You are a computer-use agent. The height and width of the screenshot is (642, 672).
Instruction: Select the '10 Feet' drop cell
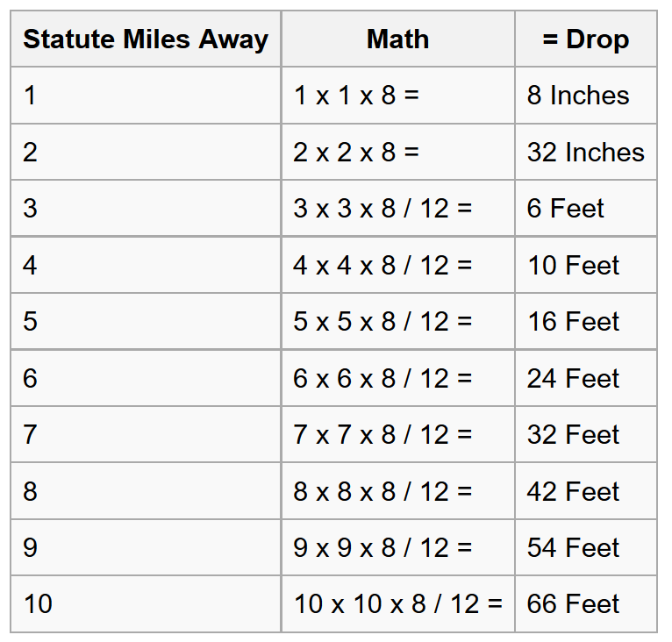pyautogui.click(x=573, y=266)
